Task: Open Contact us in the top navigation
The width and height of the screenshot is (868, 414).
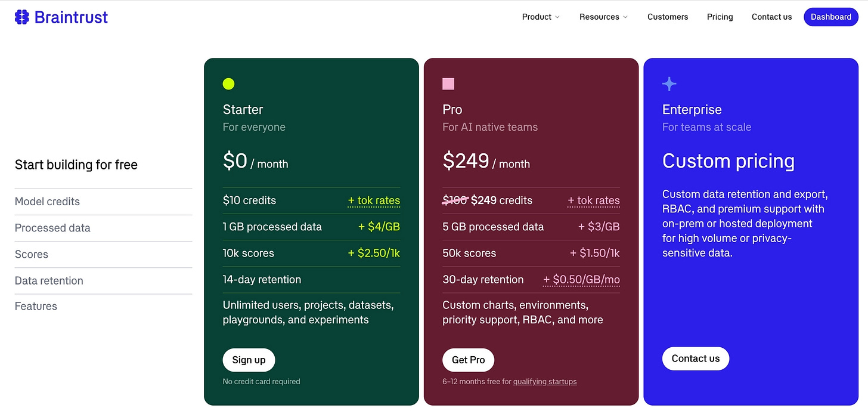Action: [771, 17]
